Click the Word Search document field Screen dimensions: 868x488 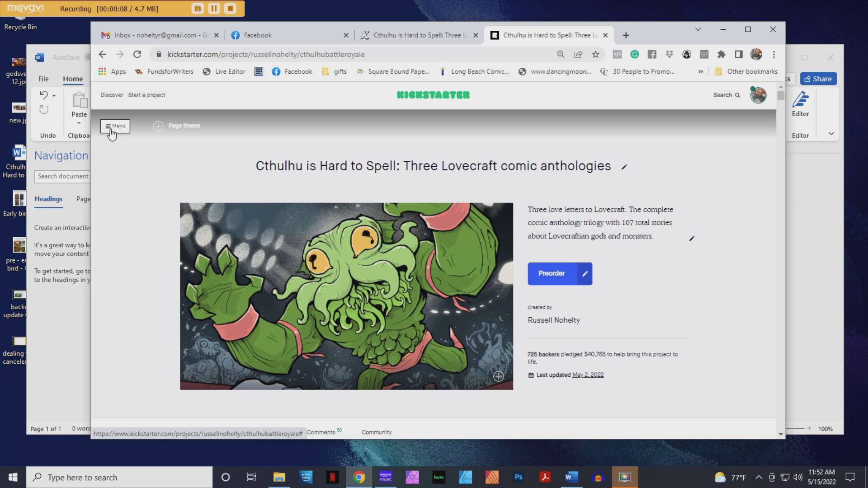(x=63, y=176)
